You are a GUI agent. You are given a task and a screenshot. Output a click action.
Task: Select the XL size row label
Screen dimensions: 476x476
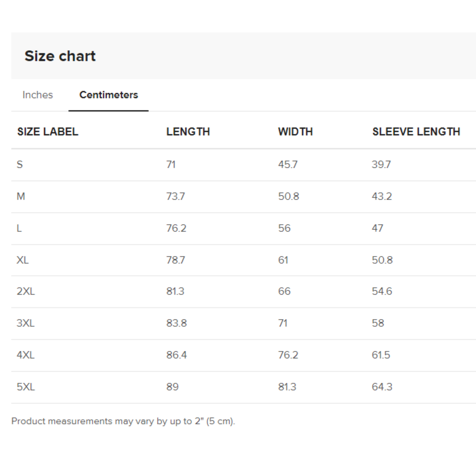pos(24,260)
